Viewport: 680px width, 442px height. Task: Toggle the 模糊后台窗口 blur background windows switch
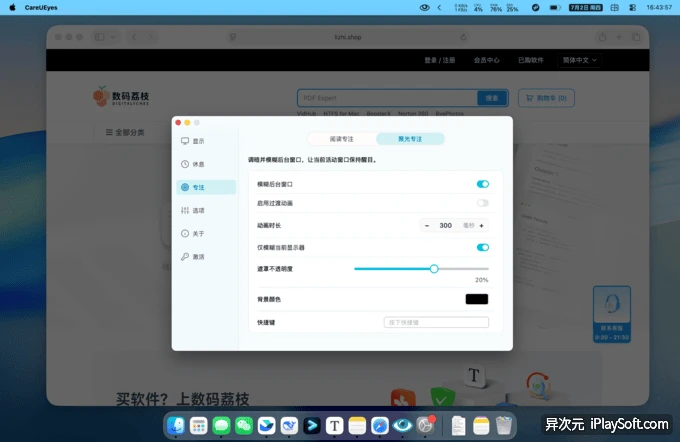point(482,184)
